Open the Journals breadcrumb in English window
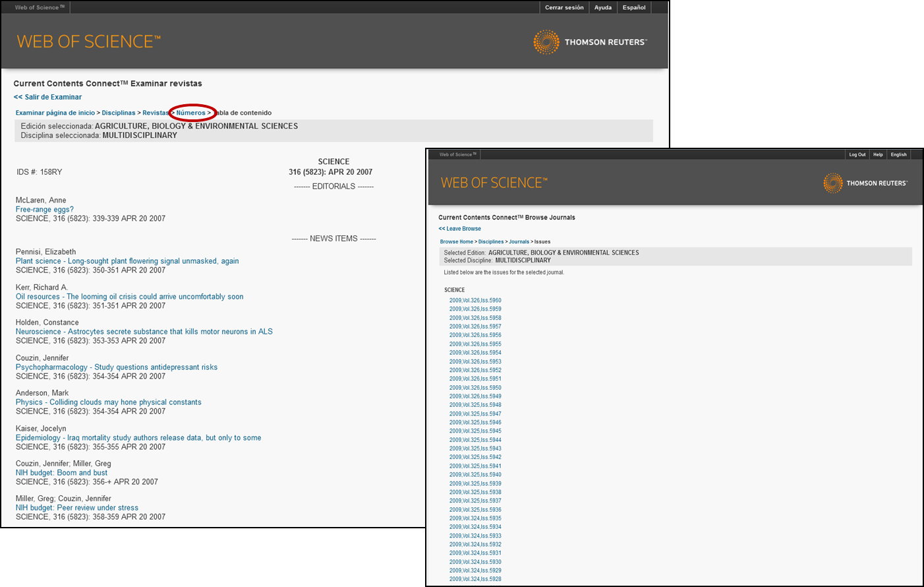The height and width of the screenshot is (587, 924). (x=519, y=242)
